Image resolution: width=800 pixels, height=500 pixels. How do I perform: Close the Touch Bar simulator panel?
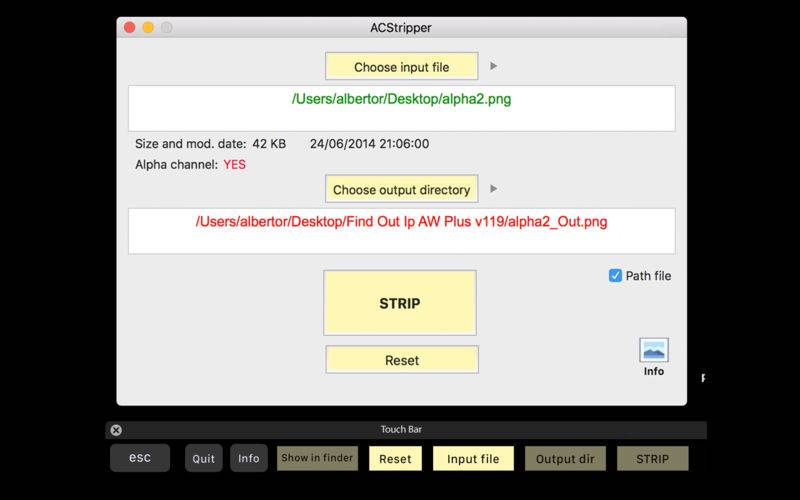click(x=116, y=430)
